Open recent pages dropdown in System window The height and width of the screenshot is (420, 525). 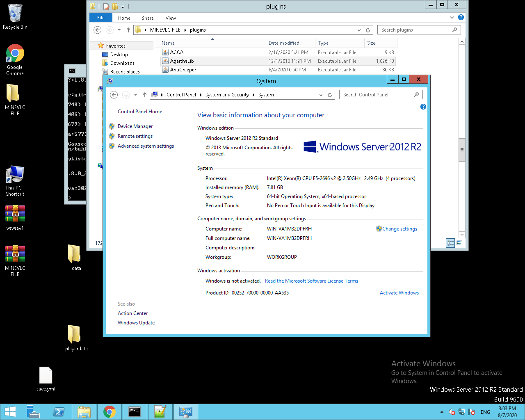(x=135, y=95)
